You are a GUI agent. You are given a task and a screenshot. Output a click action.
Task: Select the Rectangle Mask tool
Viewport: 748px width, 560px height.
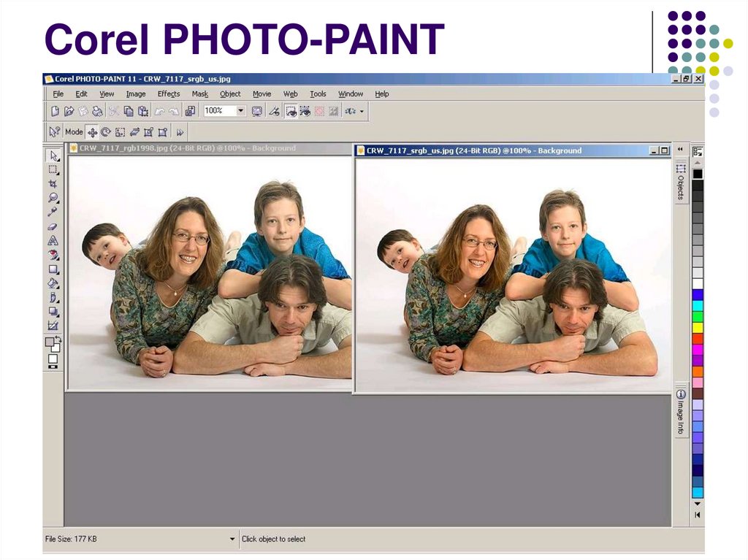(53, 170)
